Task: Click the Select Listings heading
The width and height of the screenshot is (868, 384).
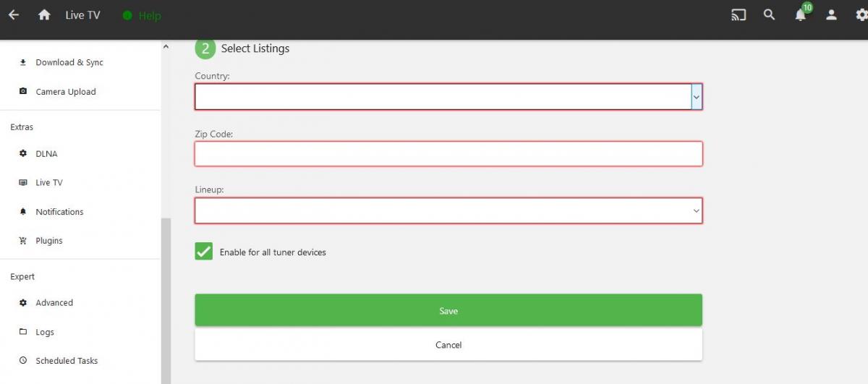Action: pyautogui.click(x=255, y=48)
